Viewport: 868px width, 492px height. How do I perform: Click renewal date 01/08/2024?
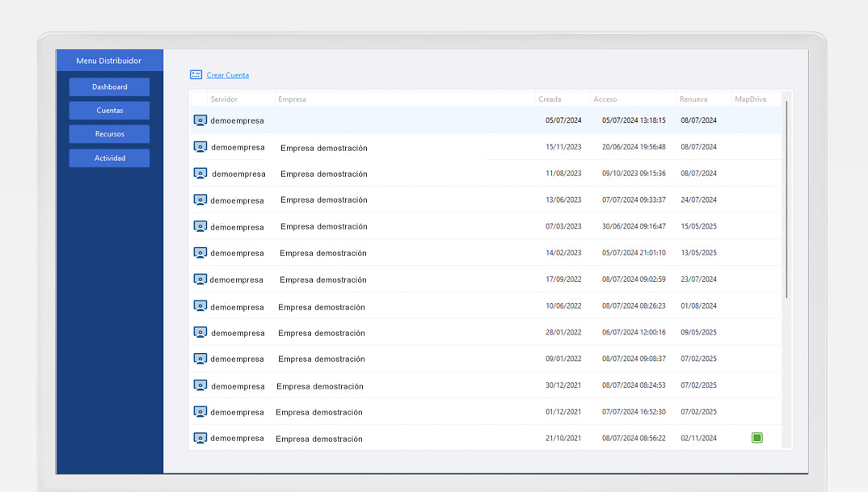pyautogui.click(x=698, y=305)
